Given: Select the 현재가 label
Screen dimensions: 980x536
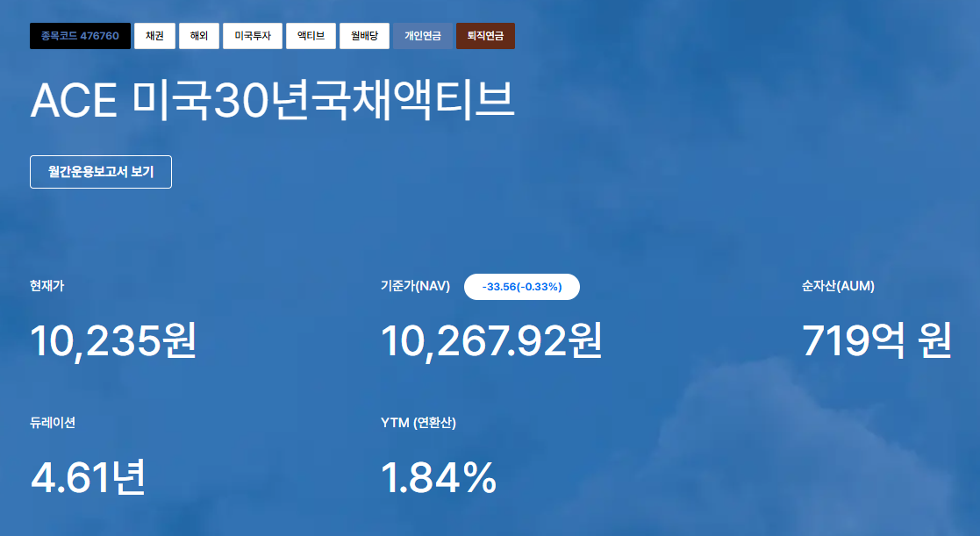Looking at the screenshot, I should click(x=46, y=286).
